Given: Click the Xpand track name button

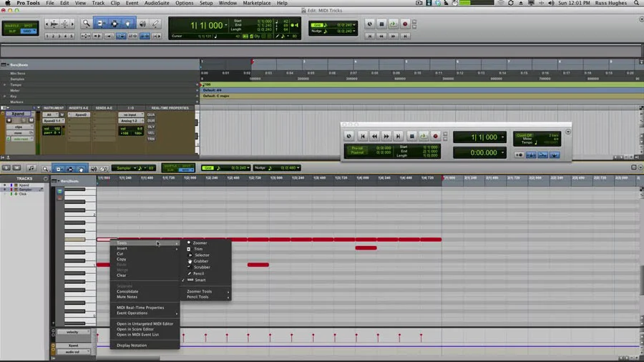Looking at the screenshot, I should coord(19,114).
